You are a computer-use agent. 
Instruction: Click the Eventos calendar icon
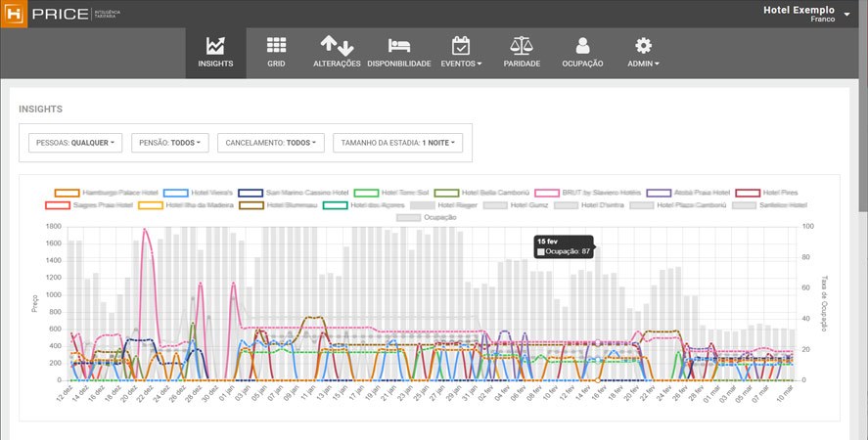pos(461,46)
